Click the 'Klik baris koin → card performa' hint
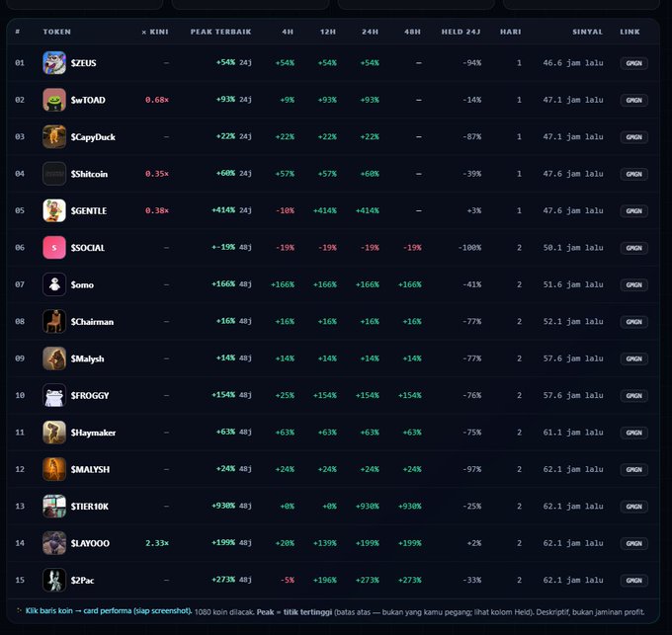 [109, 611]
